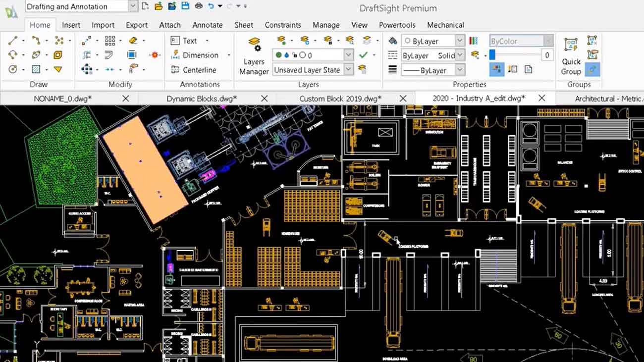644x362 pixels.
Task: Open the workspace Drafting and Annotation dropdown
Action: coord(133,6)
